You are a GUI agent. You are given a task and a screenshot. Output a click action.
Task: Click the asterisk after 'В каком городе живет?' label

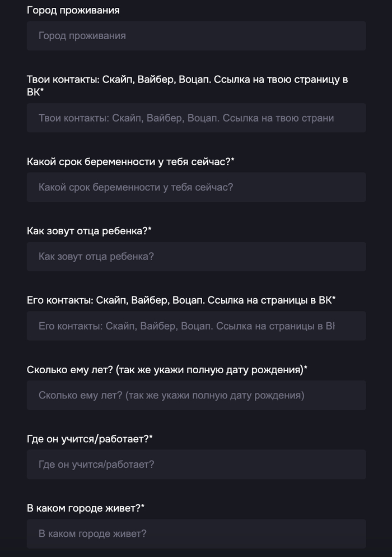(143, 507)
